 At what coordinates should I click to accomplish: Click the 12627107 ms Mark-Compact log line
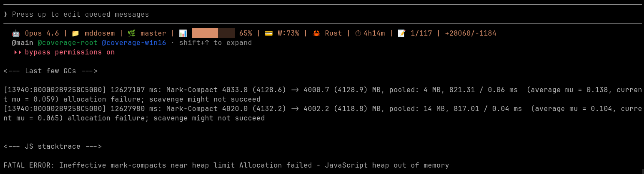click(322, 95)
